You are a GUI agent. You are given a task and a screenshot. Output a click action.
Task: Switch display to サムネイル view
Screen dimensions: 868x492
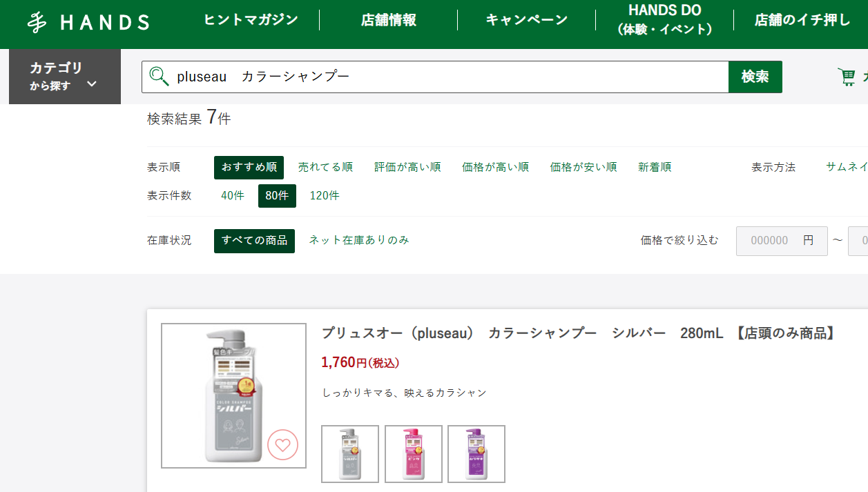pos(847,167)
